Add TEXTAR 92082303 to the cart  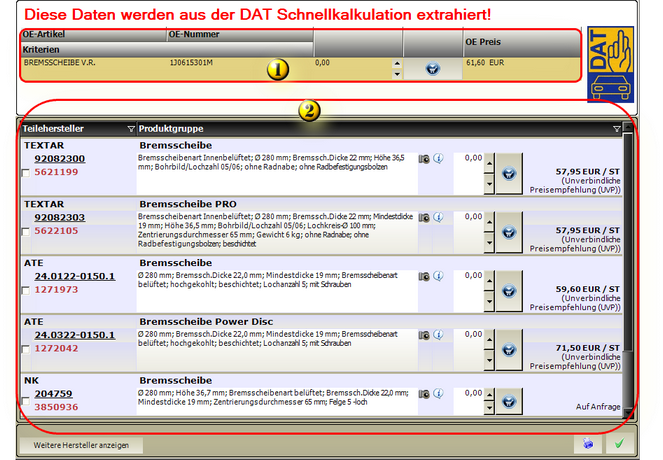coord(509,232)
